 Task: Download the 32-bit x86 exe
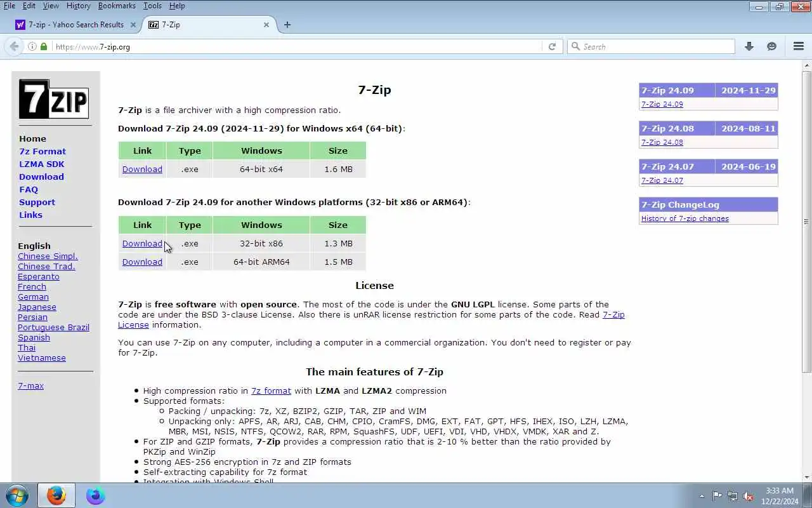(x=142, y=244)
